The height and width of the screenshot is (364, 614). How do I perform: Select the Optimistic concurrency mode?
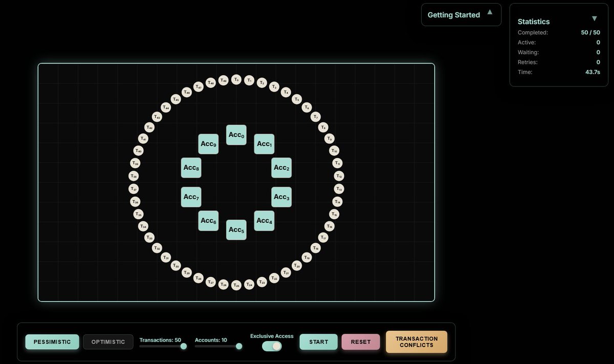tap(108, 342)
